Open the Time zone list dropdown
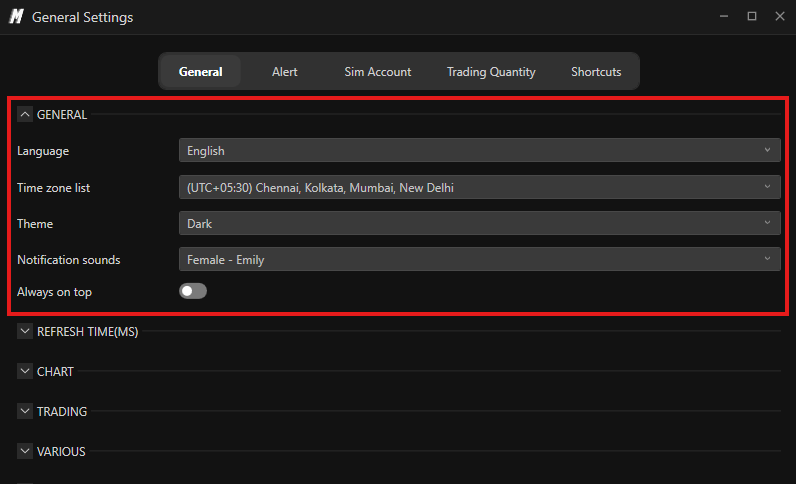The height and width of the screenshot is (484, 796). click(480, 187)
